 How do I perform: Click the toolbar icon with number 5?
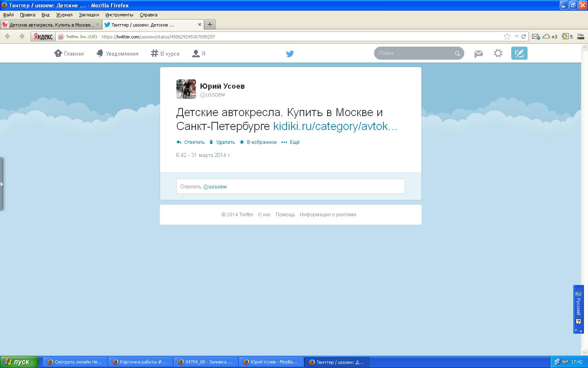coord(567,36)
